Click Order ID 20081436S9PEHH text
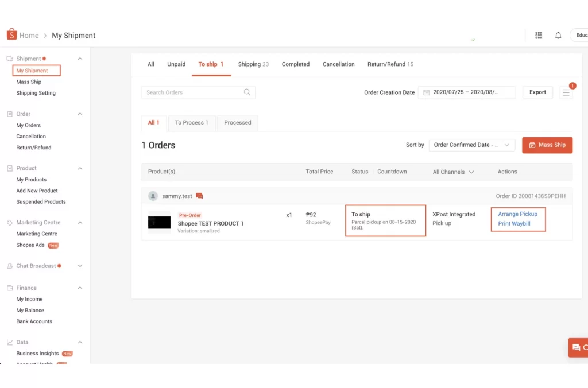This screenshot has width=588, height=388. coord(531,196)
